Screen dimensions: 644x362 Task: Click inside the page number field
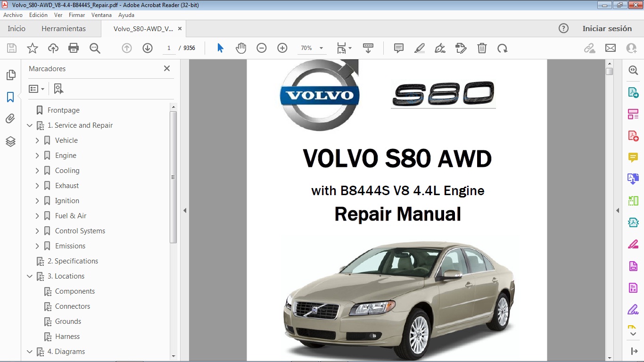click(169, 48)
